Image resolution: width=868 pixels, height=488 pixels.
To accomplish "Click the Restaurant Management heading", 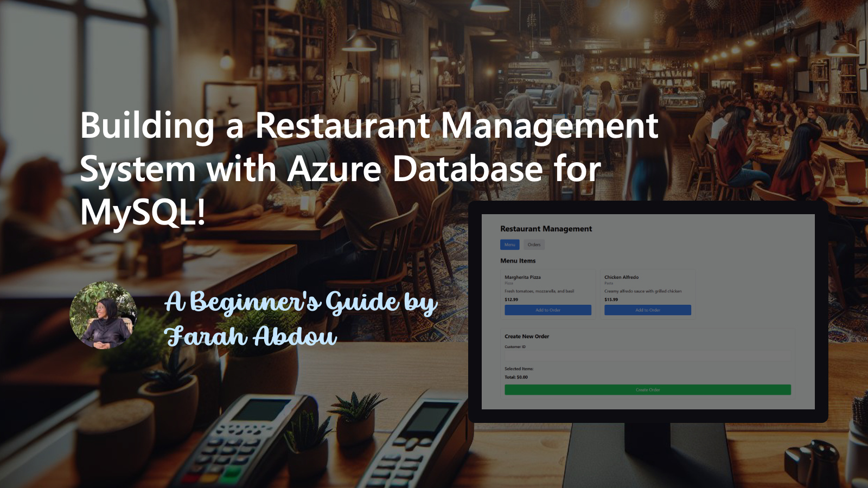I will (x=546, y=228).
